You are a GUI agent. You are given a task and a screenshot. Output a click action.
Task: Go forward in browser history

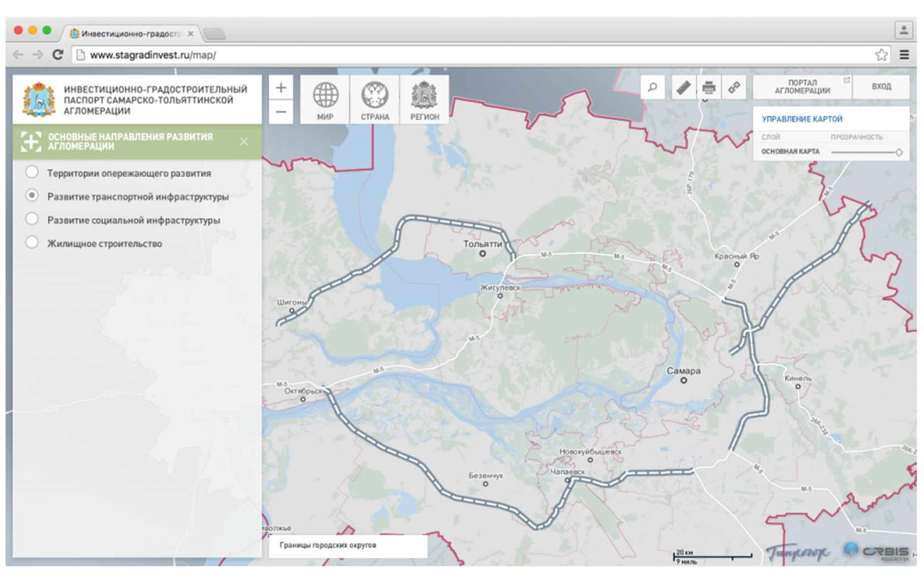[37, 54]
